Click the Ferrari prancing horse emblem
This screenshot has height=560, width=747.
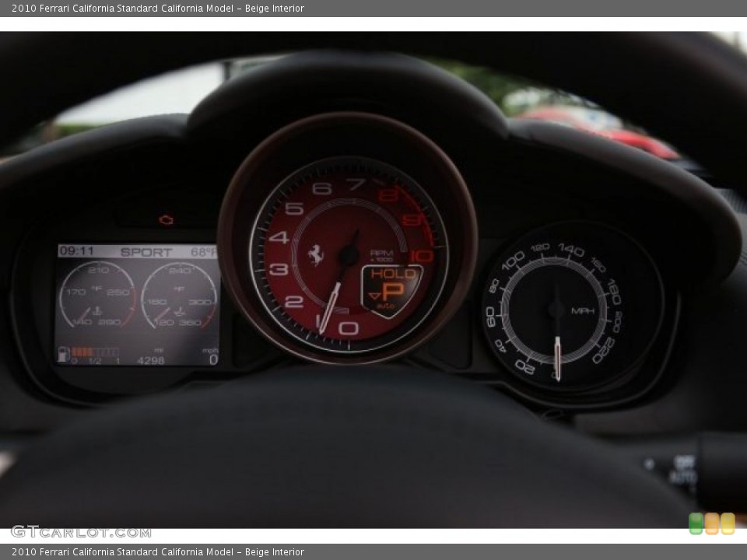(315, 255)
